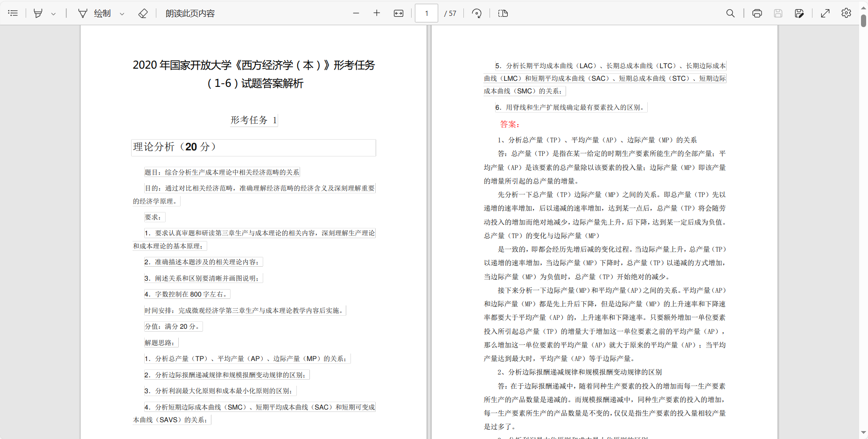Select the eraser tool
The width and height of the screenshot is (868, 439).
(x=143, y=13)
